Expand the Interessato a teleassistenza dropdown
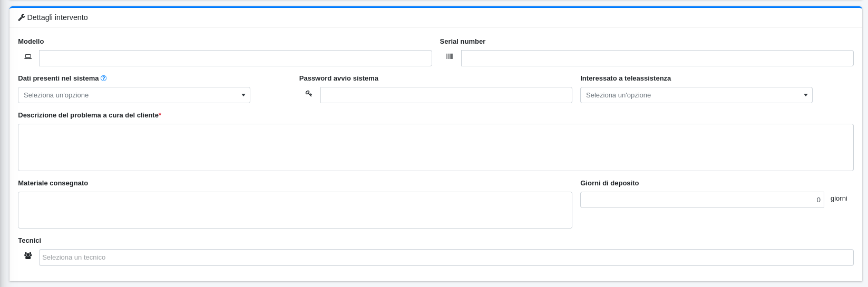This screenshot has width=868, height=287. 696,95
